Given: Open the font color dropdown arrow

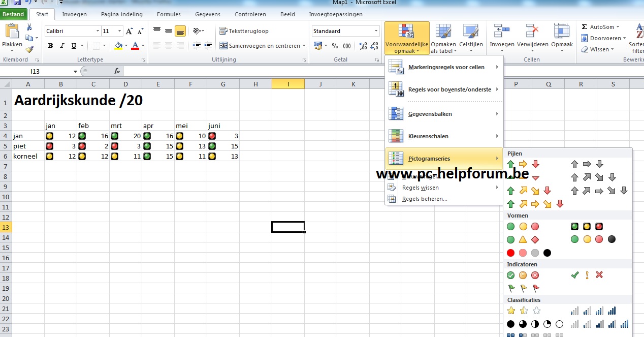Looking at the screenshot, I should pos(143,46).
